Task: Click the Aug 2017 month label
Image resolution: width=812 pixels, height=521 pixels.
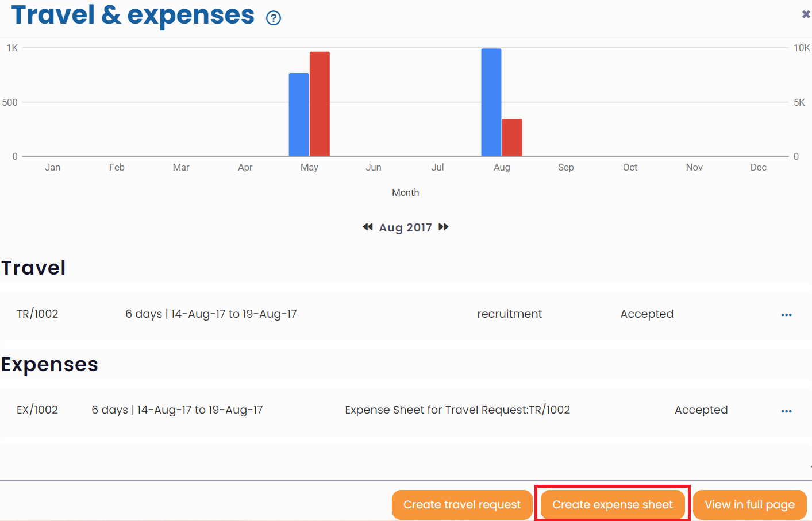Action: pyautogui.click(x=405, y=227)
